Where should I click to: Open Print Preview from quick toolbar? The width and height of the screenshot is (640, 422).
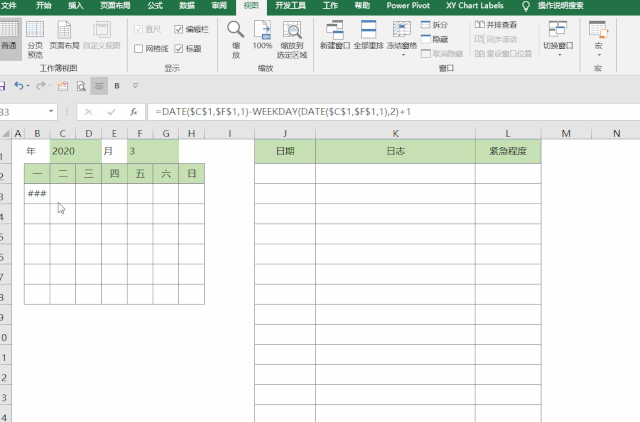[81, 86]
